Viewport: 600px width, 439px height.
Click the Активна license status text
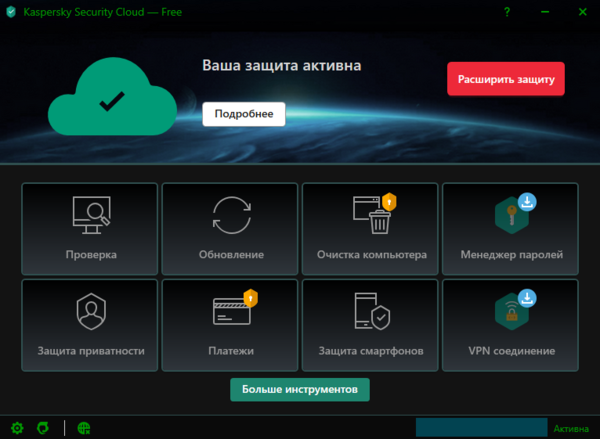[571, 429]
